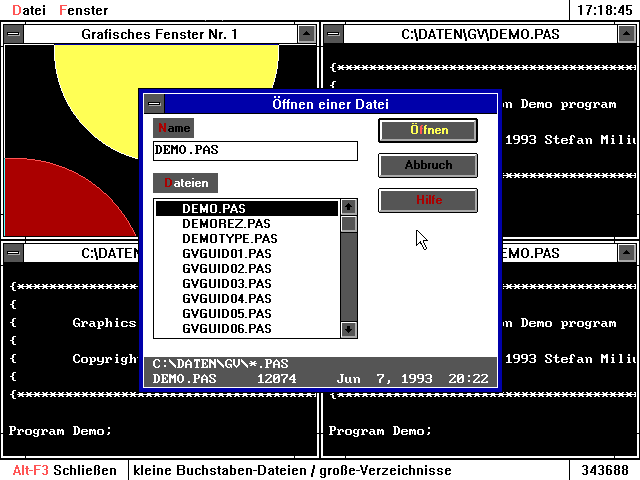Select GVGUID03.PAS in the file list
The width and height of the screenshot is (640, 480).
[226, 284]
